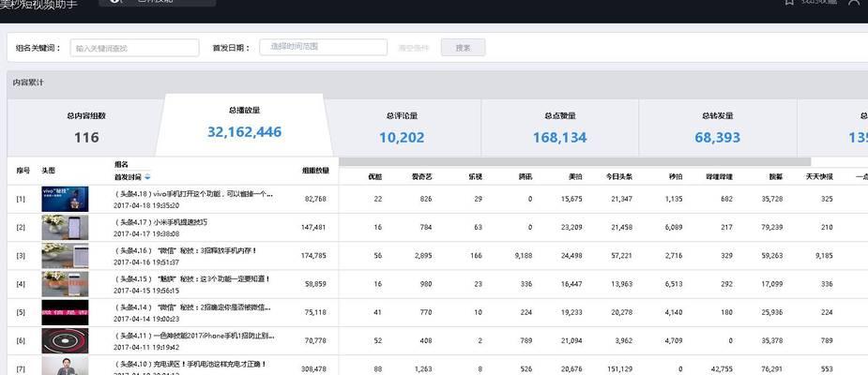The image size is (868, 375).
Task: Click the 哔哩哔哩 column header
Action: 719,177
